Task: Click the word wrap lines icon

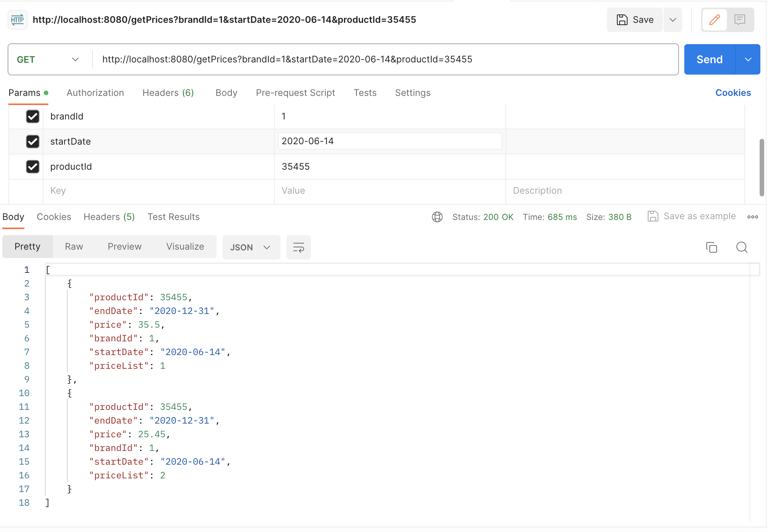Action: (x=298, y=247)
